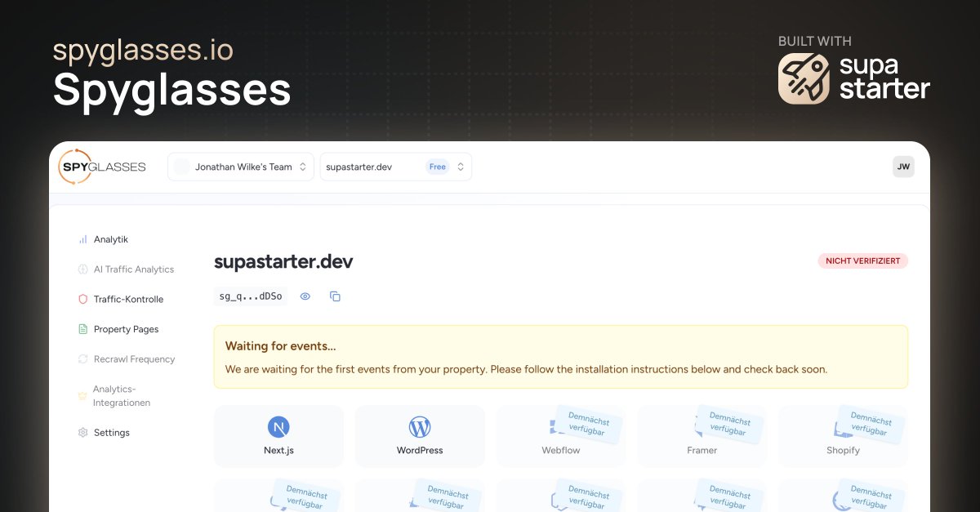Viewport: 980px width, 512px height.
Task: Select the Framer integration card
Action: [702, 436]
